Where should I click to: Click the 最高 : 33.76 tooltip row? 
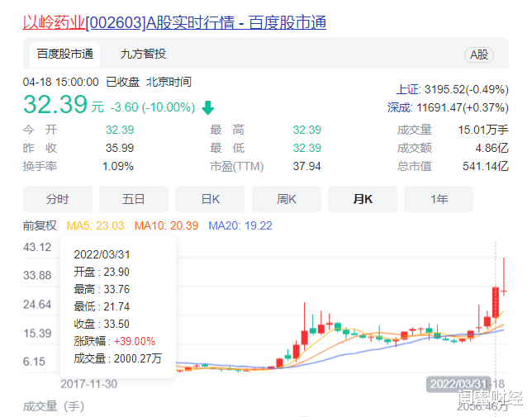coord(102,289)
